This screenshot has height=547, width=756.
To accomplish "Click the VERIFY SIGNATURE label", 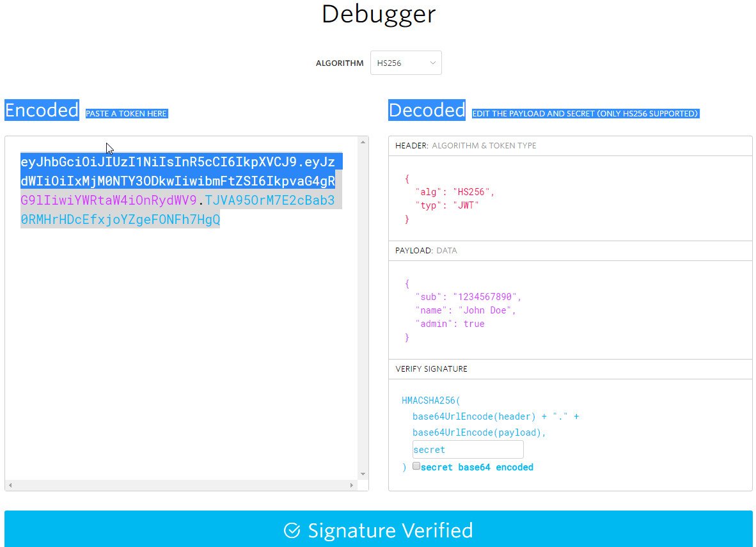I will [432, 369].
